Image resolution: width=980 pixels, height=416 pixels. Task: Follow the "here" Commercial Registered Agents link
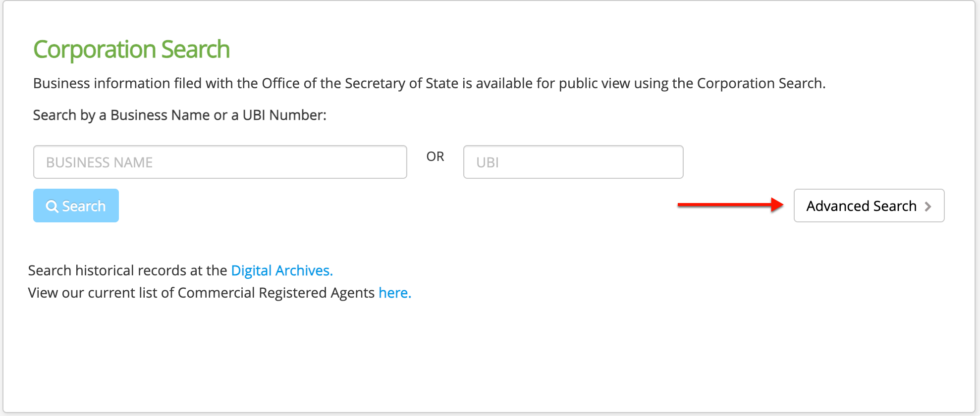click(395, 293)
